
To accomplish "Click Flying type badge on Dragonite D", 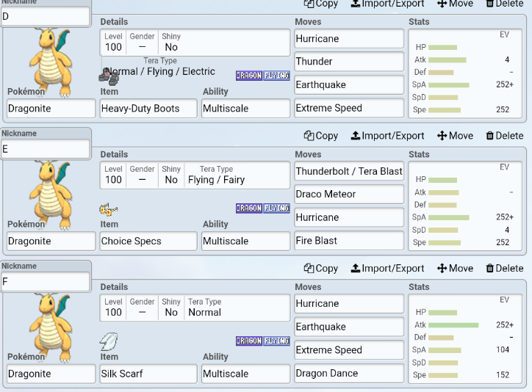I will point(276,76).
